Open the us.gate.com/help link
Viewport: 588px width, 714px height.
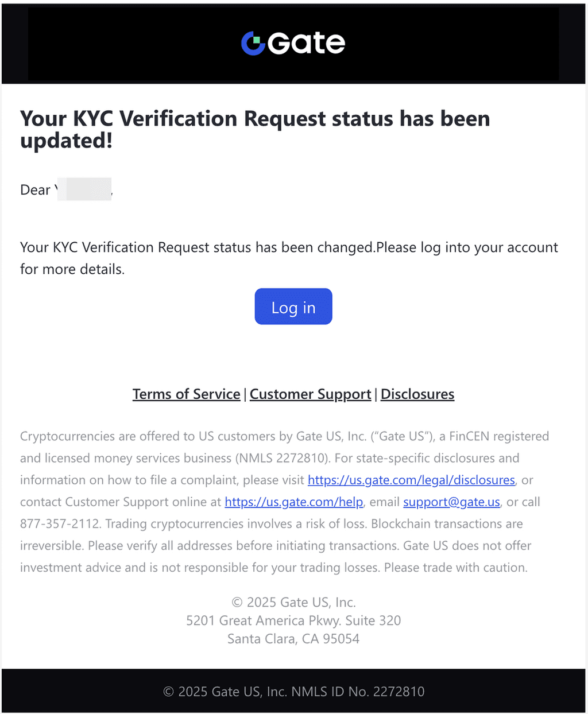coord(293,502)
